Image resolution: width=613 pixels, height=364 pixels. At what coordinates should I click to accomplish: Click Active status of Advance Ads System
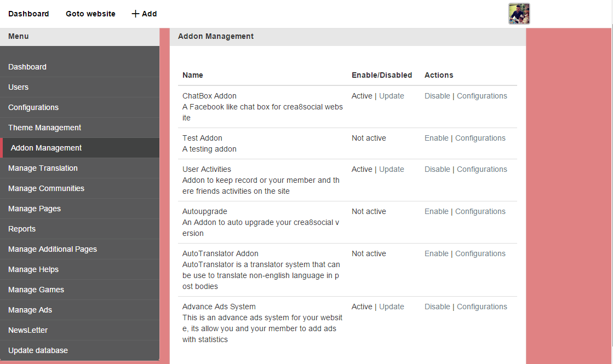(x=362, y=307)
